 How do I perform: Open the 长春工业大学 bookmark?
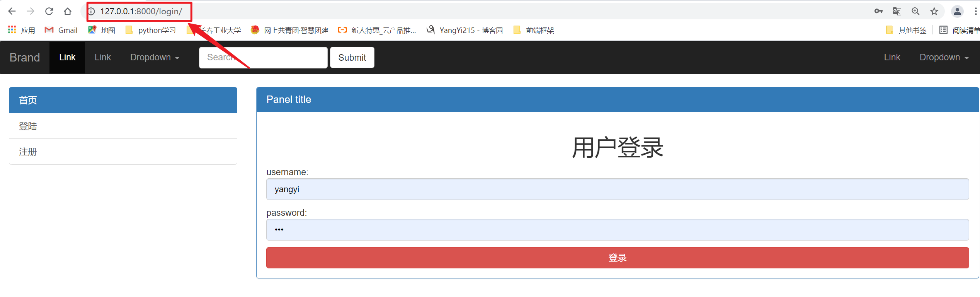point(214,30)
